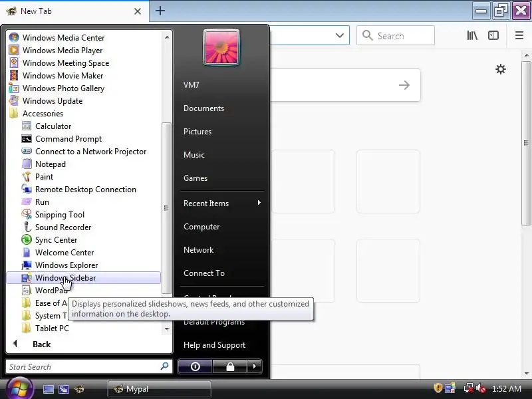This screenshot has height=399, width=532.
Task: Click the Start orb button
Action: tap(20, 388)
